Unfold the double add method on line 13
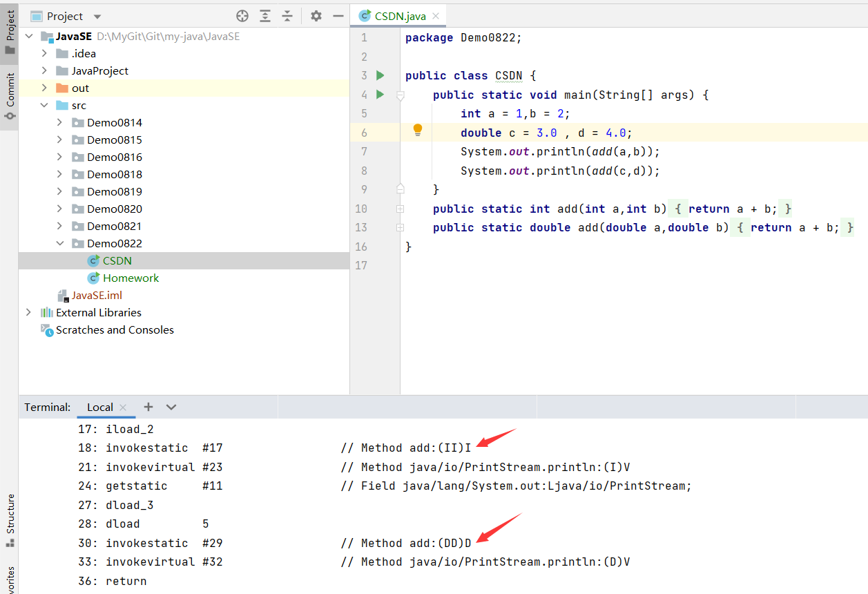Viewport: 868px width, 594px height. 400,227
